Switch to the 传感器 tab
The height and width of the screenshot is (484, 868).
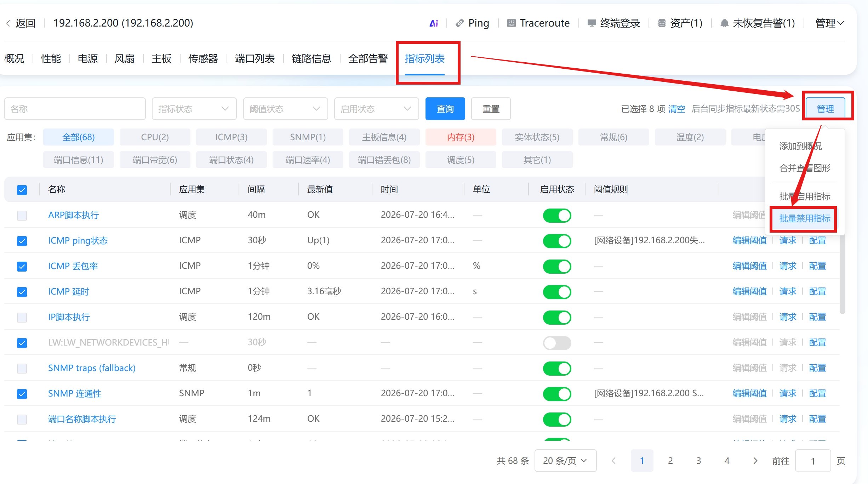203,58
